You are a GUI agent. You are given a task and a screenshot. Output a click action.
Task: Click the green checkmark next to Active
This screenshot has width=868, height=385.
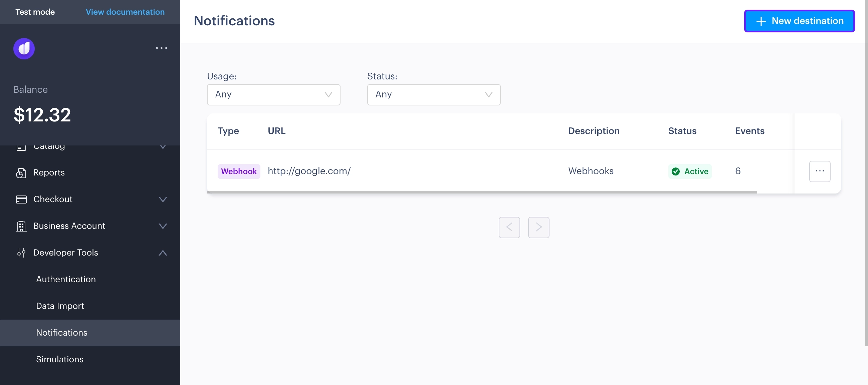[x=676, y=171]
